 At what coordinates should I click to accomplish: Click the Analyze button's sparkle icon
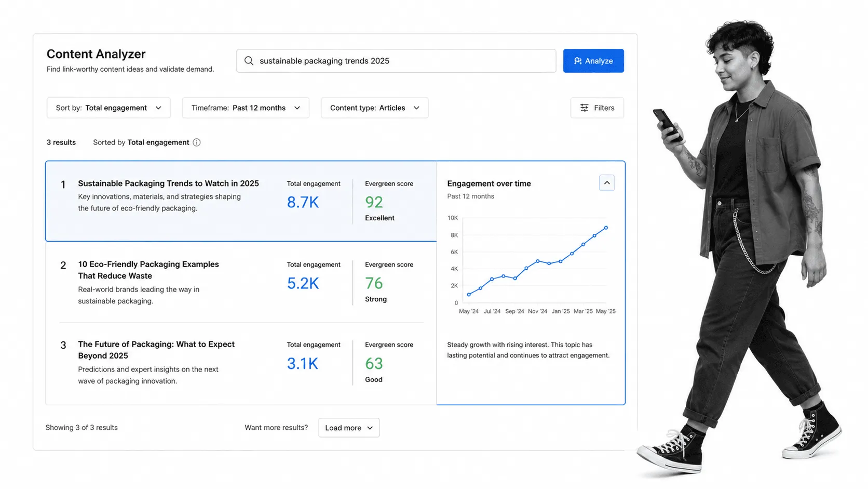578,61
